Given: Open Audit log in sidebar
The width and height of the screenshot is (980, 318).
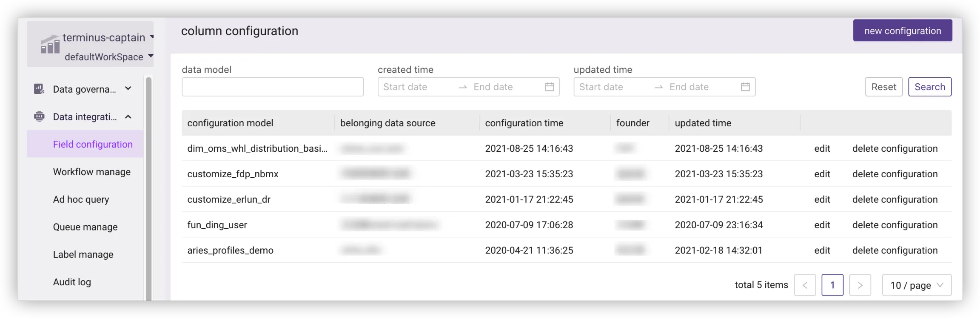Looking at the screenshot, I should pos(72,282).
